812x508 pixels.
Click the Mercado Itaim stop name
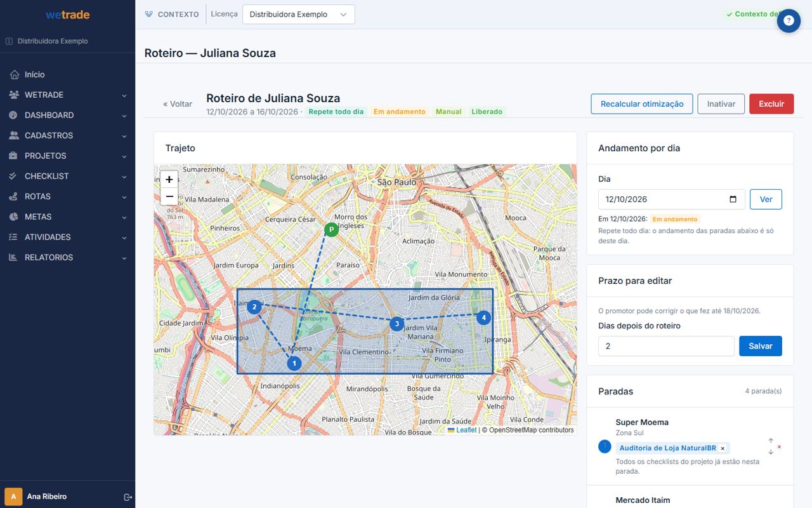pos(643,500)
